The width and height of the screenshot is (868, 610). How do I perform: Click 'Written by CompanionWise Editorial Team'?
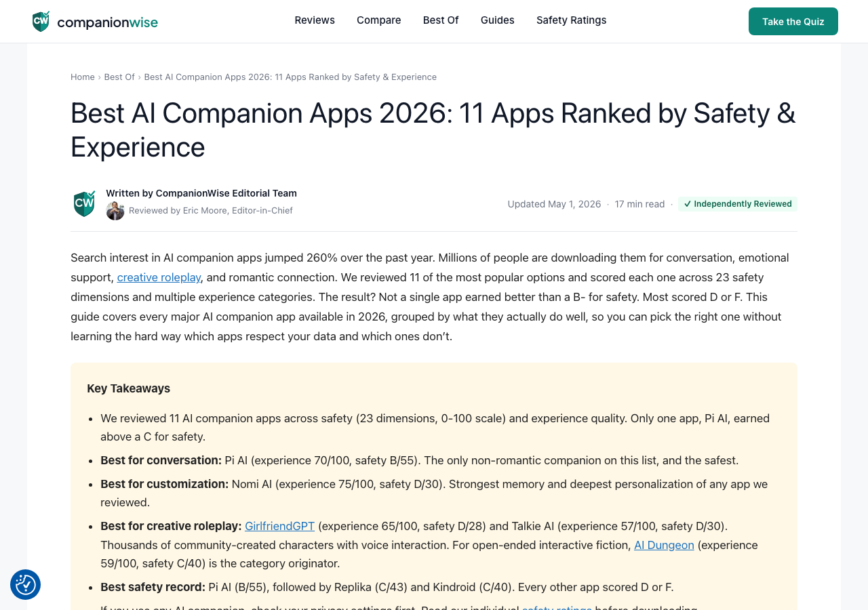[x=201, y=193]
